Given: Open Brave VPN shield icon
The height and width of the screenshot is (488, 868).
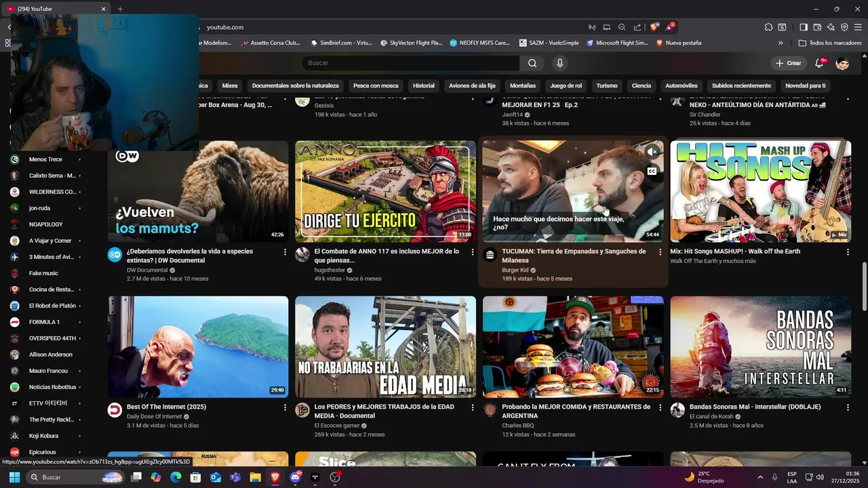Looking at the screenshot, I should [844, 27].
